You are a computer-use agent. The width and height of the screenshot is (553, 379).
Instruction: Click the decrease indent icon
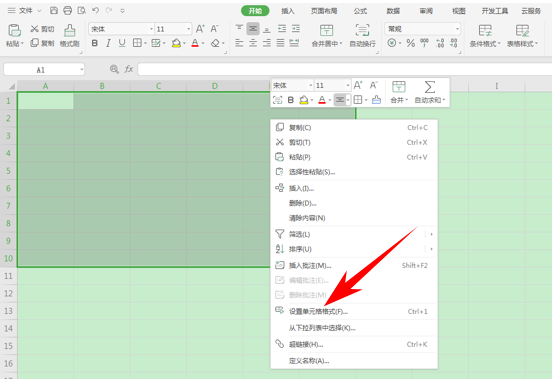[x=282, y=28]
